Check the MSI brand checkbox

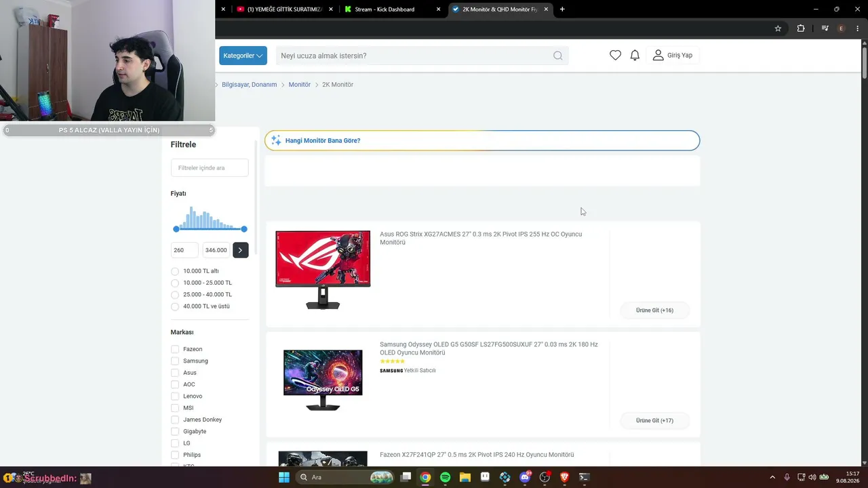click(175, 408)
